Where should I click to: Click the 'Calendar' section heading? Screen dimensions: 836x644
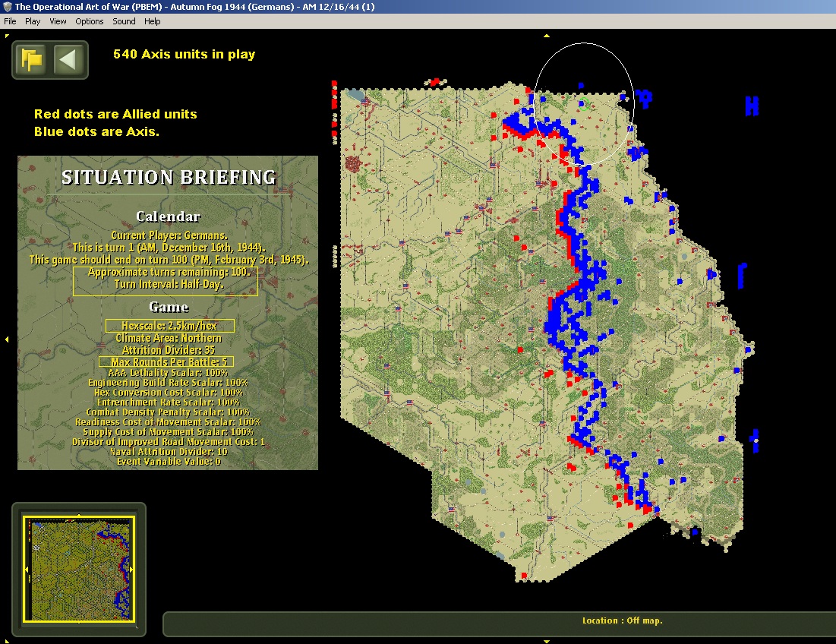coord(169,216)
